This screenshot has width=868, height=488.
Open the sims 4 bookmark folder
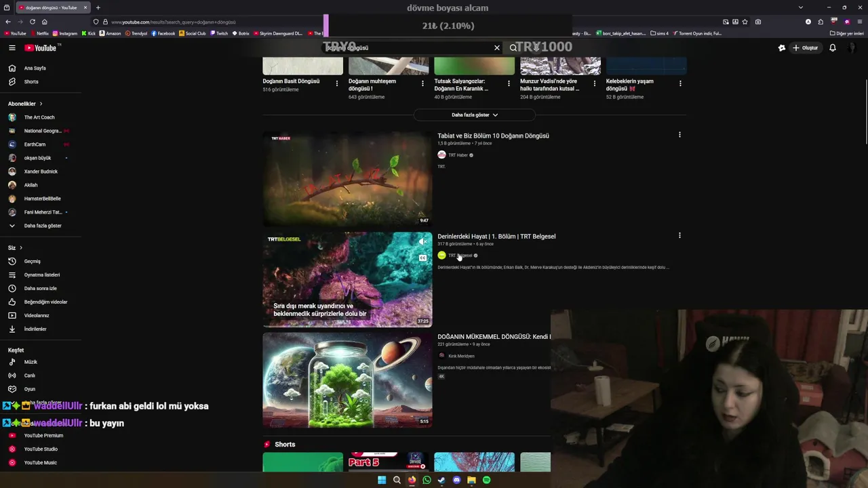659,33
